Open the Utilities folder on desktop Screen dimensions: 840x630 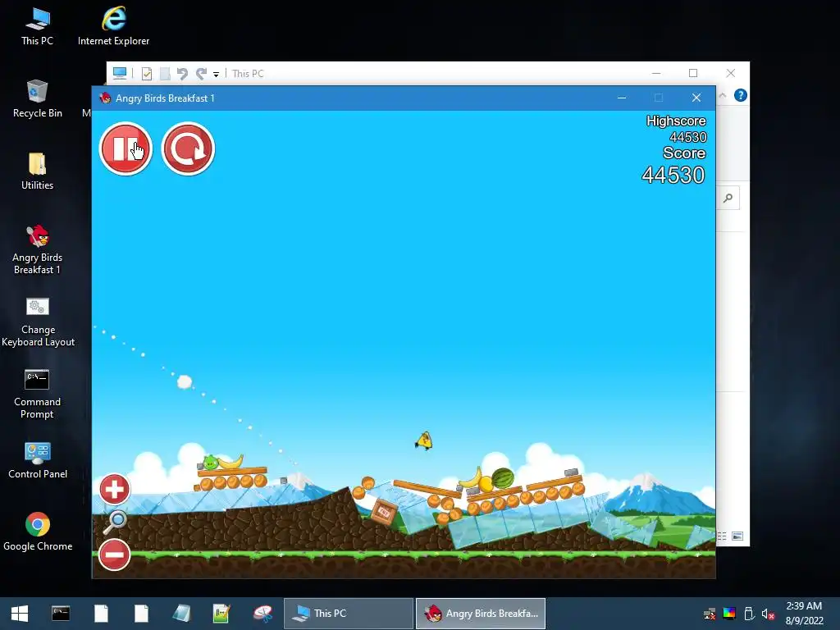(37, 171)
